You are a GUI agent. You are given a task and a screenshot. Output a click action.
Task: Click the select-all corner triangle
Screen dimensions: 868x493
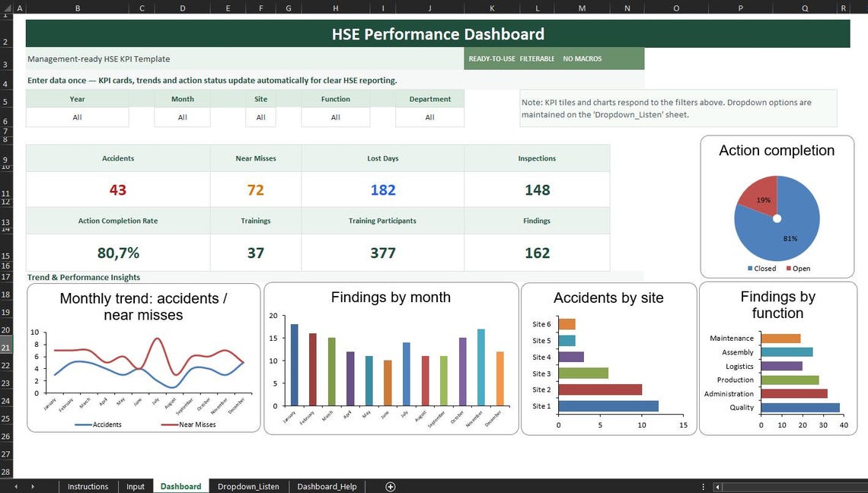click(x=6, y=8)
